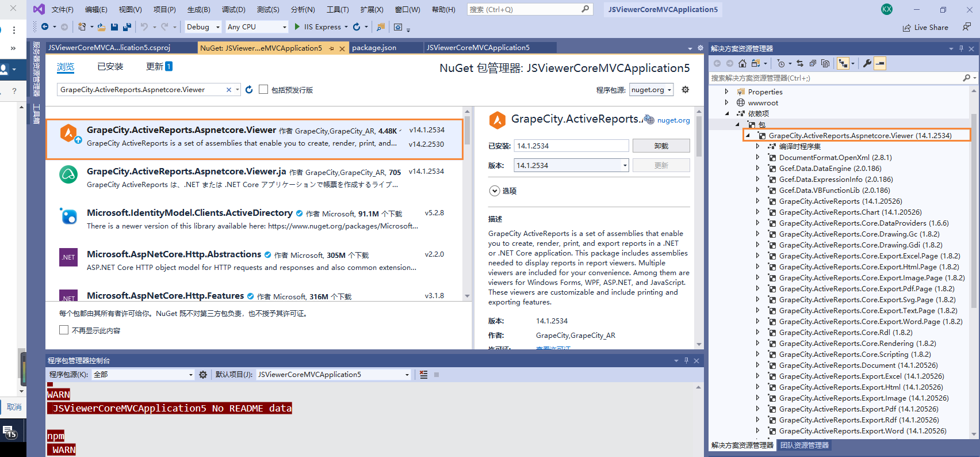The width and height of the screenshot is (980, 457).
Task: Click the NuGet package search input
Action: pyautogui.click(x=141, y=90)
